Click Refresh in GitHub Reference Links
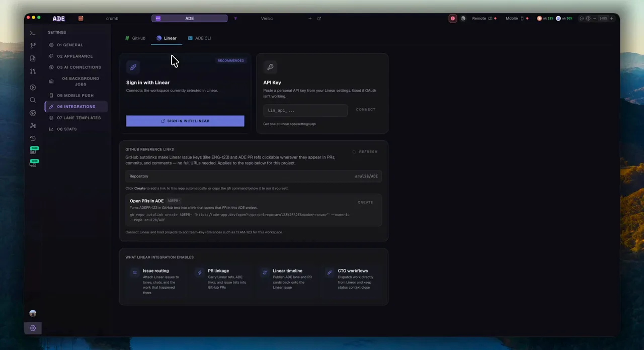Viewport: 644px width, 350px height. point(365,152)
